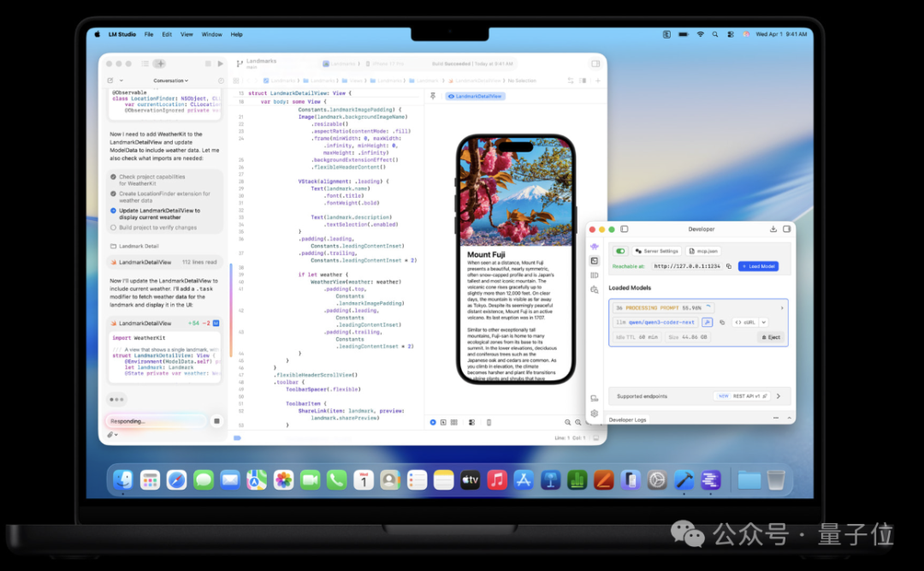Open downloads in the Developer window
The width and height of the screenshot is (924, 571).
click(x=773, y=229)
